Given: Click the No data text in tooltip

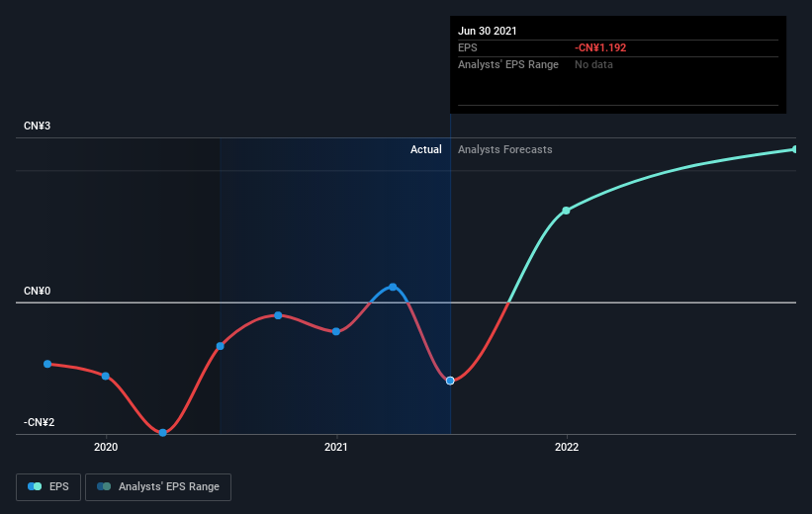Looking at the screenshot, I should click(593, 64).
